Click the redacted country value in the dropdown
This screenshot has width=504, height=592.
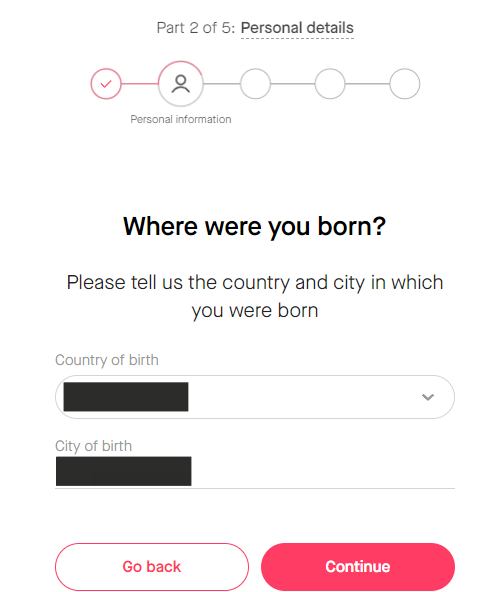coord(126,397)
